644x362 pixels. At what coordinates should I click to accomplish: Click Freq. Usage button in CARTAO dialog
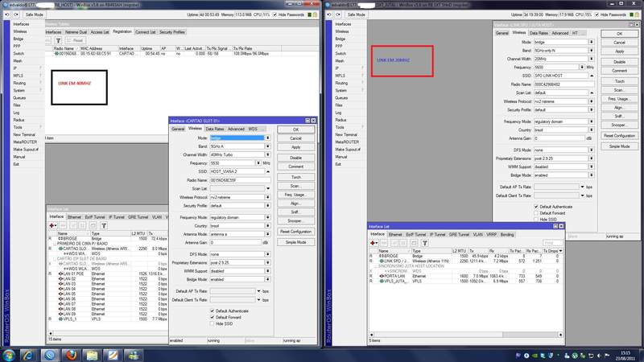point(295,195)
